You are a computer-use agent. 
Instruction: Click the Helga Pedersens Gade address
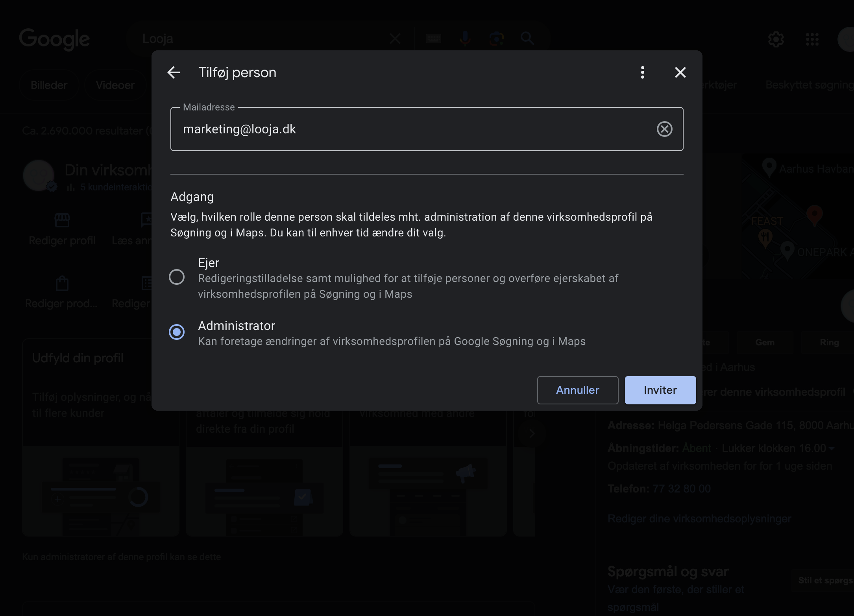click(x=756, y=426)
